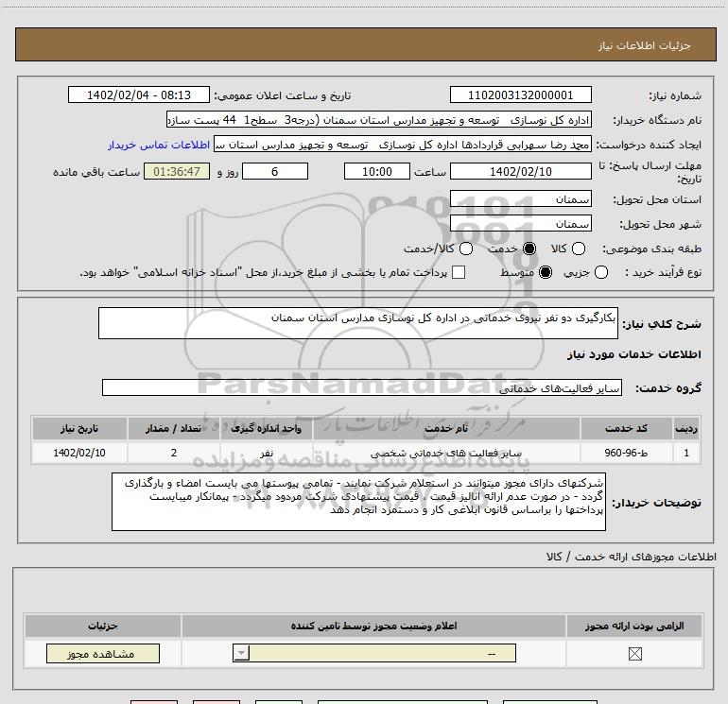Click the ایجاد کننده درخواست field
The height and width of the screenshot is (704, 728).
tap(403, 145)
